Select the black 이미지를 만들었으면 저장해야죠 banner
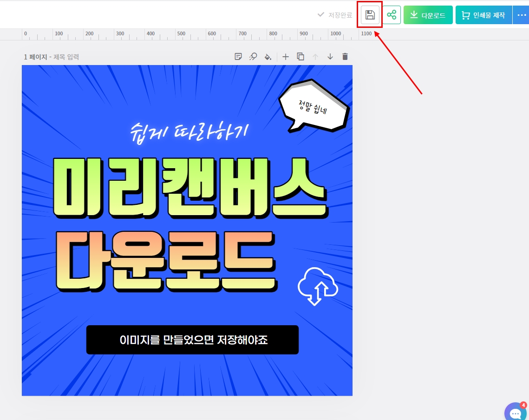The image size is (529, 420). (x=192, y=340)
